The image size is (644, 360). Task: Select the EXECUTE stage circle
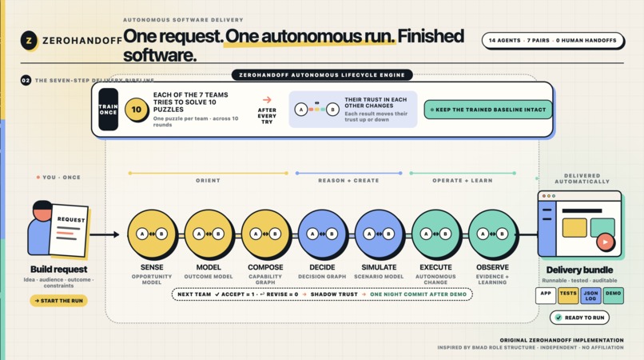pos(435,234)
